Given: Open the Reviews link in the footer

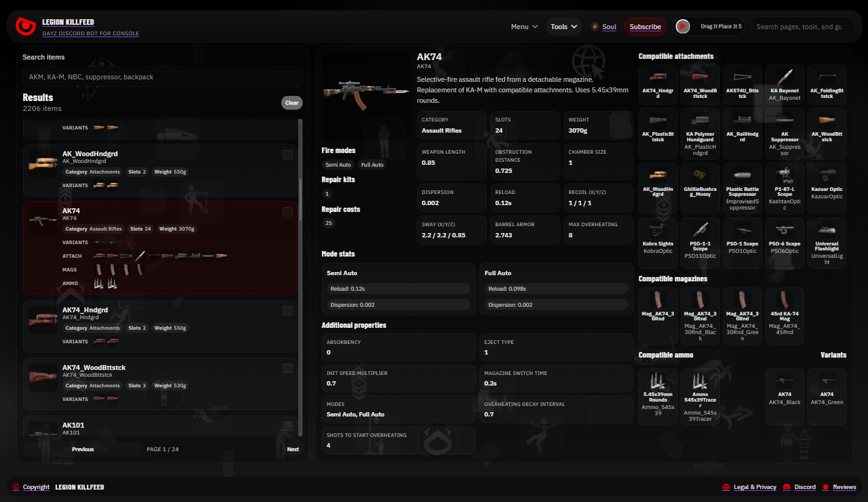Looking at the screenshot, I should pos(839,487).
